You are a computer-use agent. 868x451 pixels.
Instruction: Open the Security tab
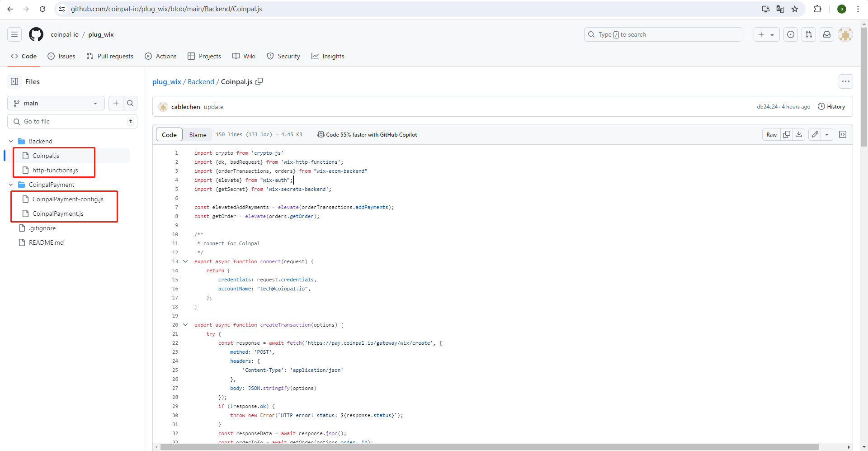pos(283,56)
